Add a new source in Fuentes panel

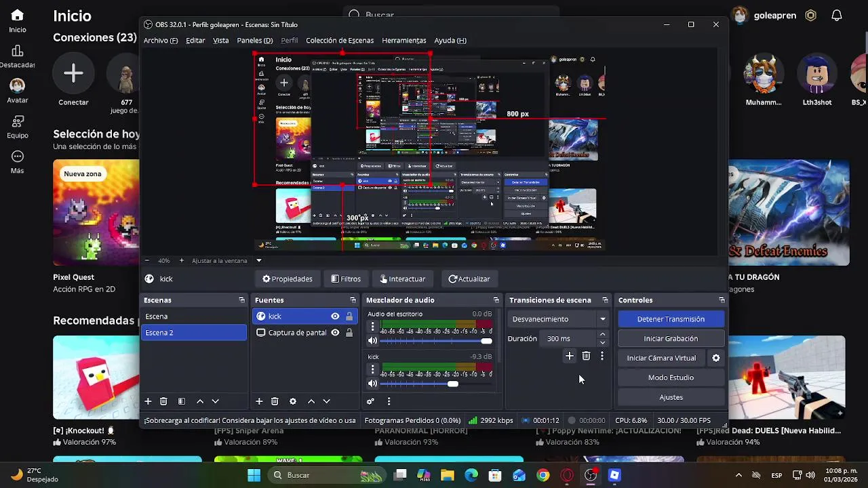[x=259, y=401]
